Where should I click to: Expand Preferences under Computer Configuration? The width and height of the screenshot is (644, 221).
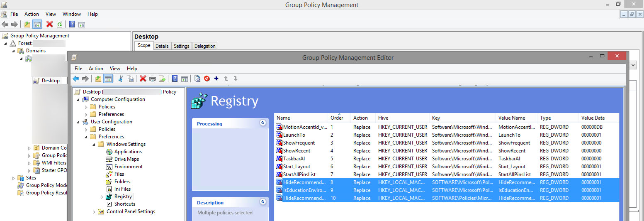click(86, 115)
